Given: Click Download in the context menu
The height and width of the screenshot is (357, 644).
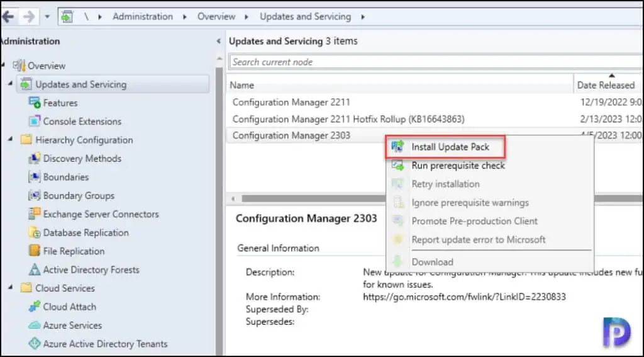Looking at the screenshot, I should (x=489, y=262).
